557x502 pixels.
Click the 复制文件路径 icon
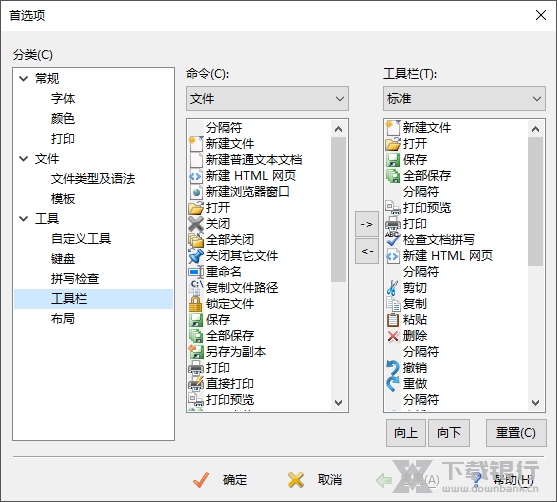(x=196, y=288)
